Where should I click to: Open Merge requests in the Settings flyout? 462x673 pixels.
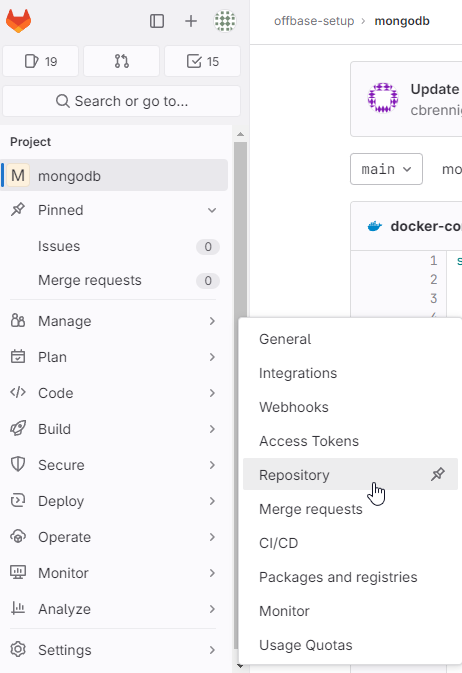350,509
